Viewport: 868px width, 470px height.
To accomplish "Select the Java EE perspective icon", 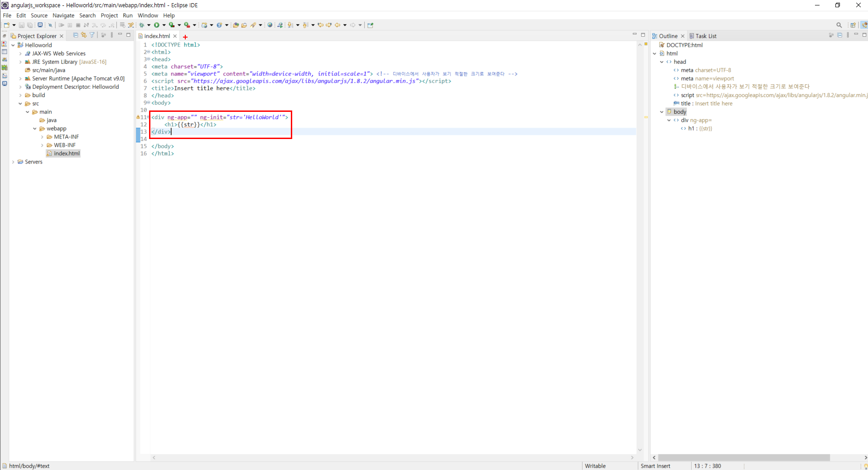I will (864, 25).
